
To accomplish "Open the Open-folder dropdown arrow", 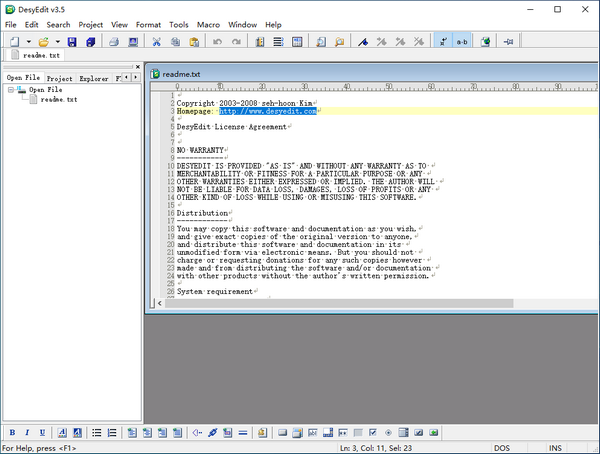I will tap(57, 42).
